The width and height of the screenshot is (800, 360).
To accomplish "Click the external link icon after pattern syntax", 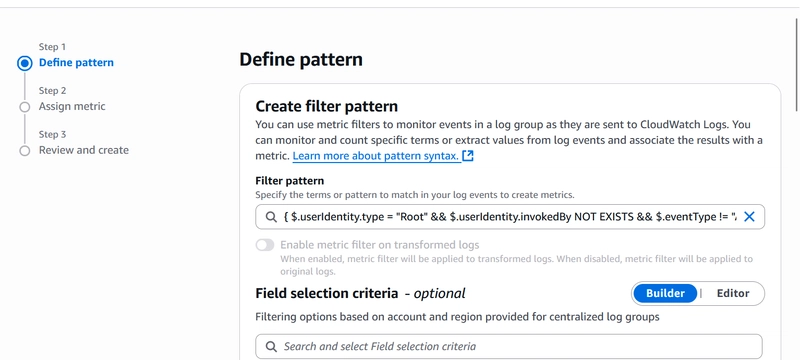I will pos(468,156).
